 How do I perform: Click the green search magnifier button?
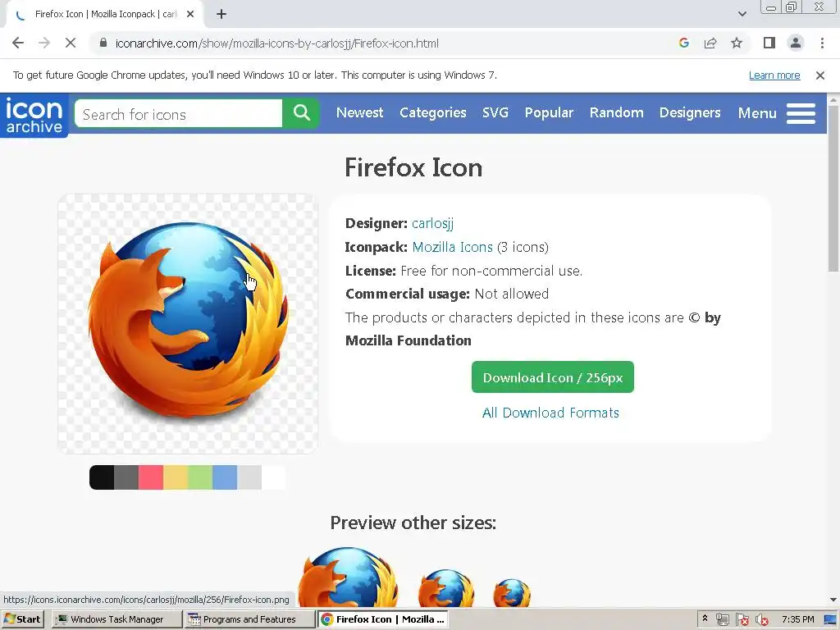(301, 113)
